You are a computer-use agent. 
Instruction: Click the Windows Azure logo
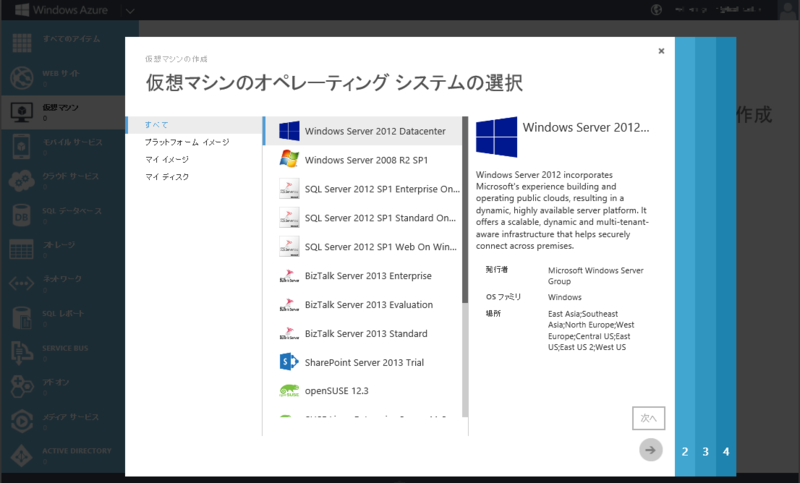[x=61, y=10]
